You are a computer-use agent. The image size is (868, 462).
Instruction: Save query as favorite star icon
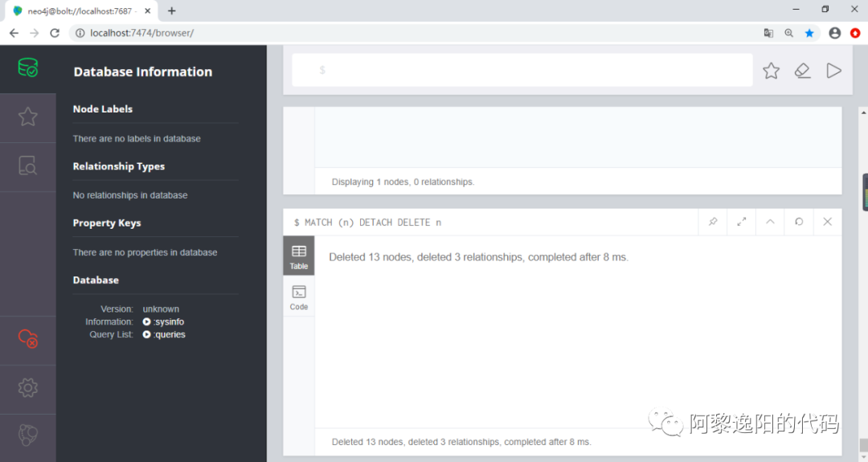point(771,70)
